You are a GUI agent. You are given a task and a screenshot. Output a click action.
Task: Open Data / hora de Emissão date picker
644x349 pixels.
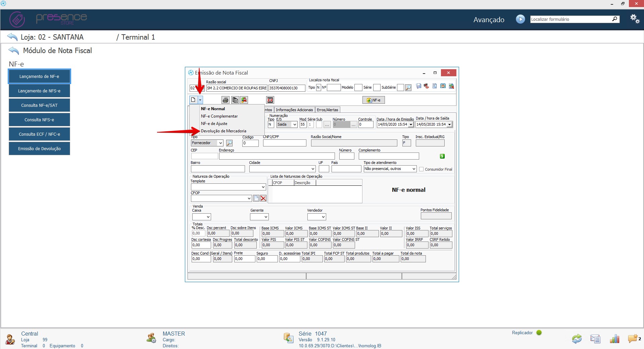411,125
